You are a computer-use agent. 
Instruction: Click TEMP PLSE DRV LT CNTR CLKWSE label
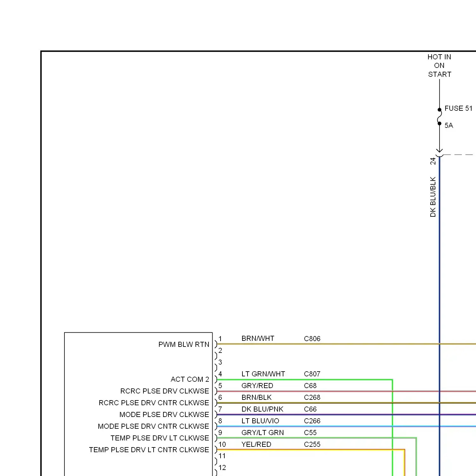[x=149, y=450]
